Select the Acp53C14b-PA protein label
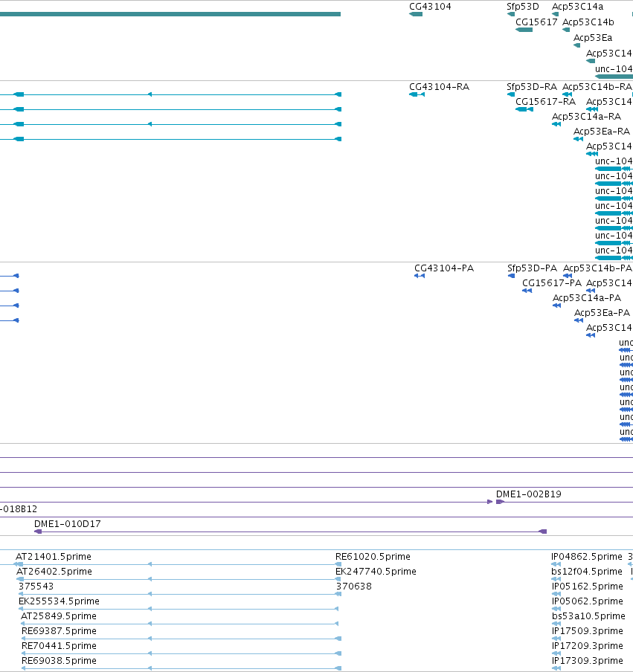 [x=597, y=268]
